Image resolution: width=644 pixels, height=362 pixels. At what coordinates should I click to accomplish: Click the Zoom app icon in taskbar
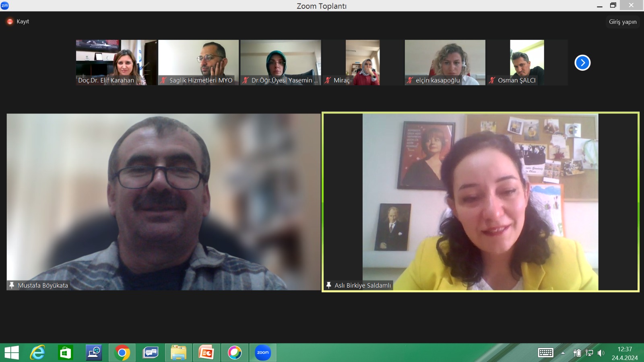(x=263, y=353)
